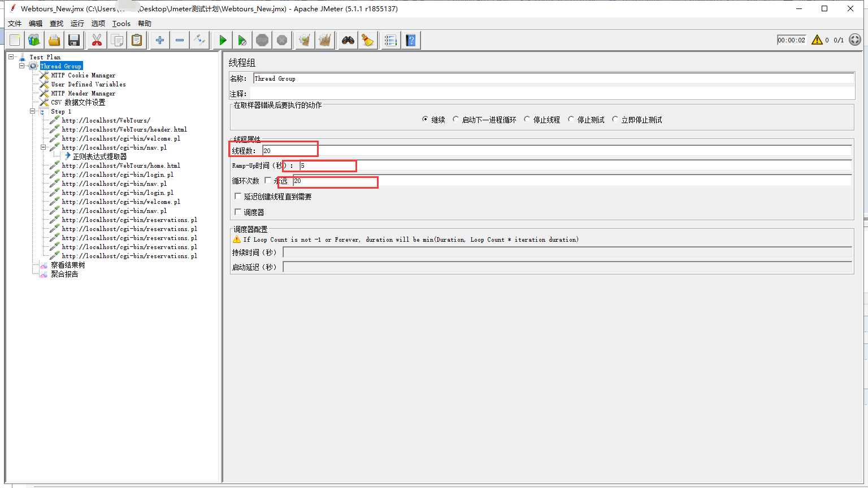The height and width of the screenshot is (488, 868).
Task: Click the Paste clipboard icon
Action: (x=137, y=40)
